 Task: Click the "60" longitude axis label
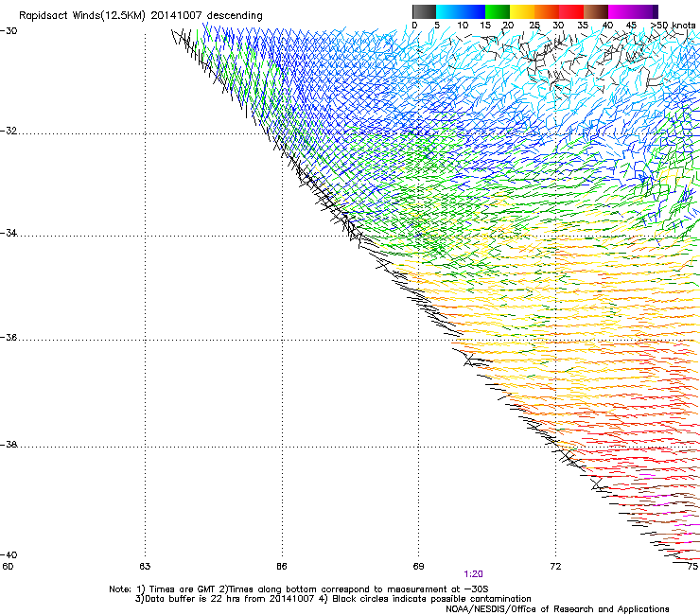tap(8, 567)
